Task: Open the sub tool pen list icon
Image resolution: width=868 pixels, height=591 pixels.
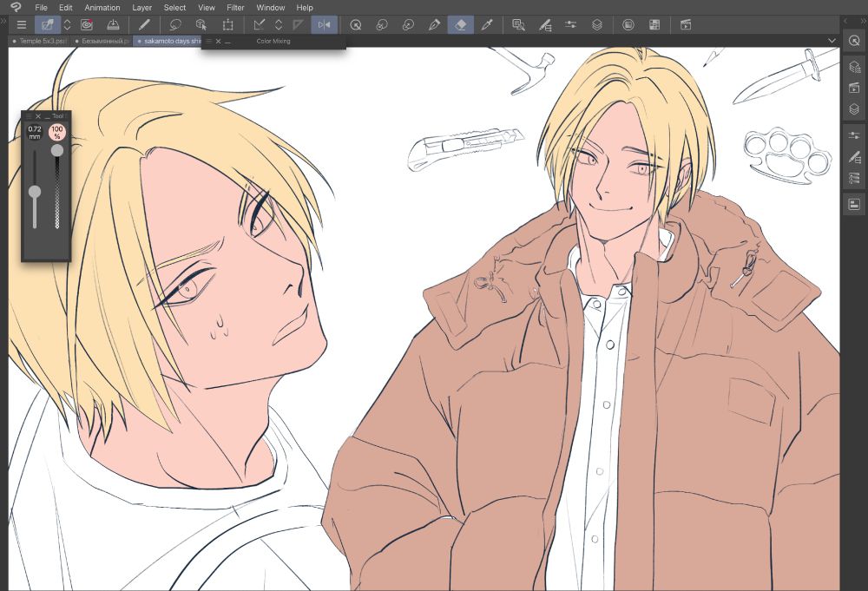Action: pyautogui.click(x=545, y=25)
